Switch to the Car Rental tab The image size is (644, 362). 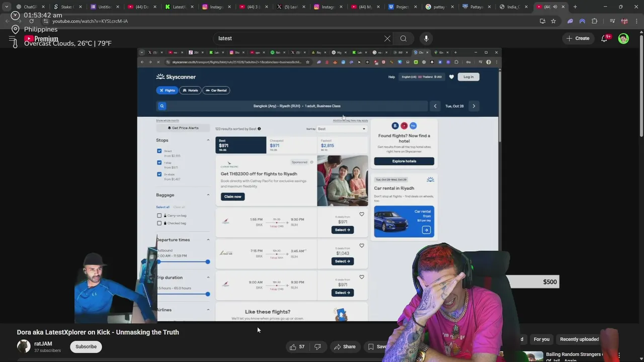click(216, 90)
